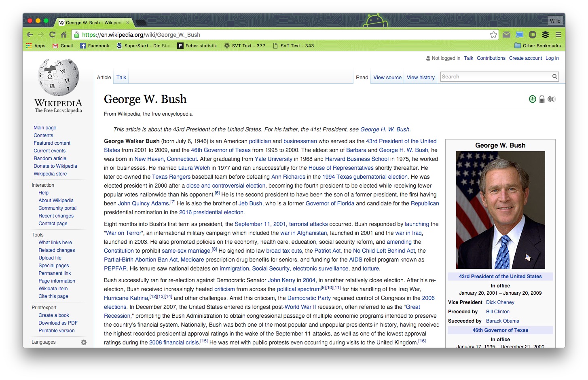Viewport: 588px width, 380px height.
Task: Open the 2008 financial crisis link
Action: point(174,342)
